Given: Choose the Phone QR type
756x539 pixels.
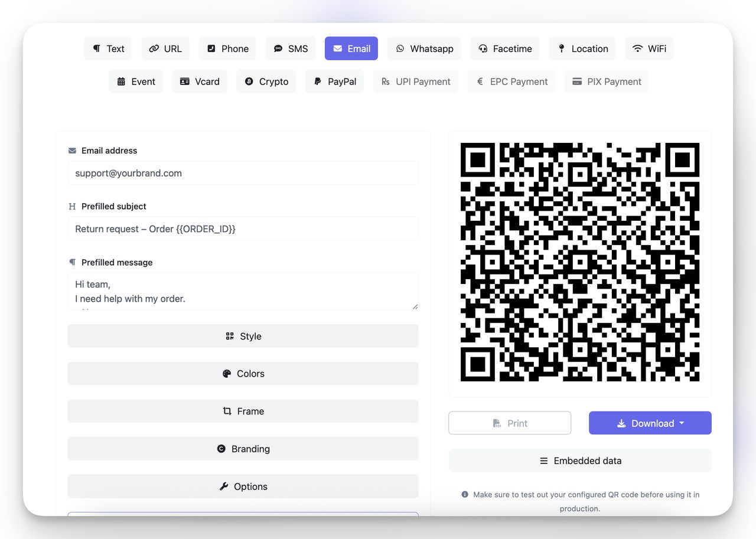Looking at the screenshot, I should pyautogui.click(x=227, y=48).
